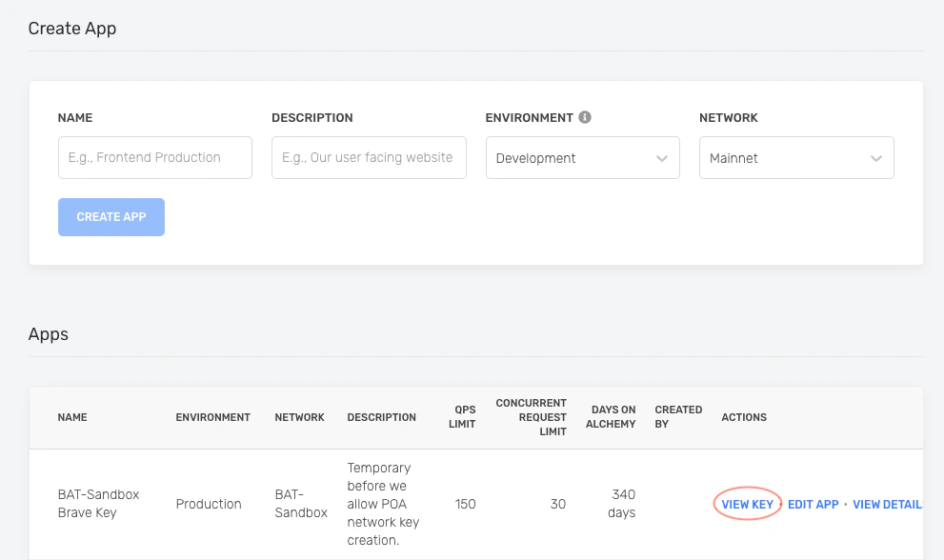The image size is (944, 560).
Task: Click Edit App for BAT-Sandbox Brave Key
Action: (813, 505)
